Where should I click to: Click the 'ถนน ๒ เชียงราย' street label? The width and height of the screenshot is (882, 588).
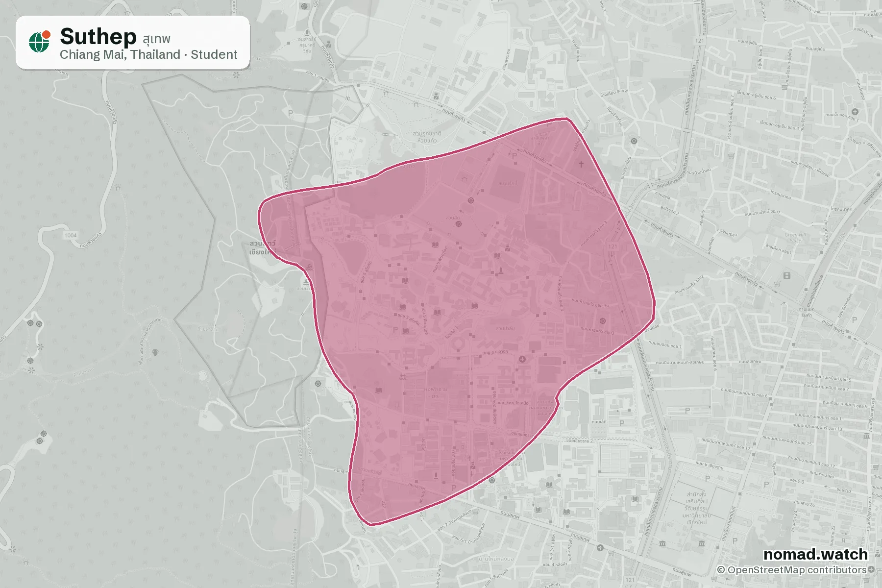point(710,465)
